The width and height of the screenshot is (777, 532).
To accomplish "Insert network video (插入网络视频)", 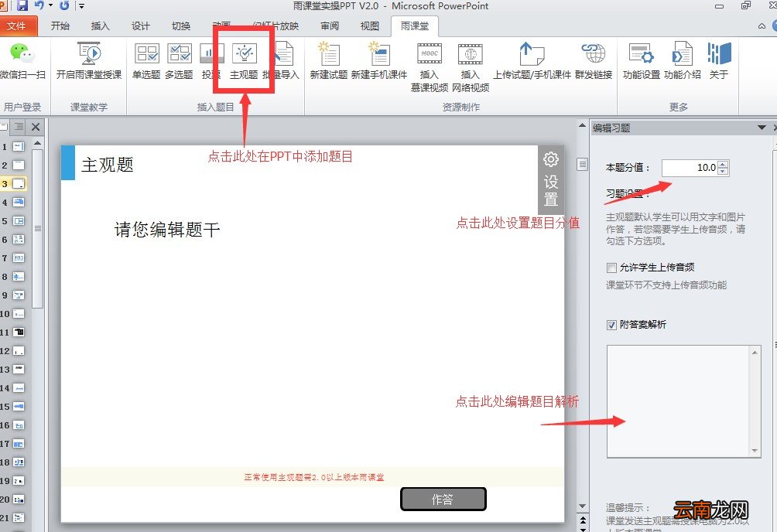I will pyautogui.click(x=471, y=67).
